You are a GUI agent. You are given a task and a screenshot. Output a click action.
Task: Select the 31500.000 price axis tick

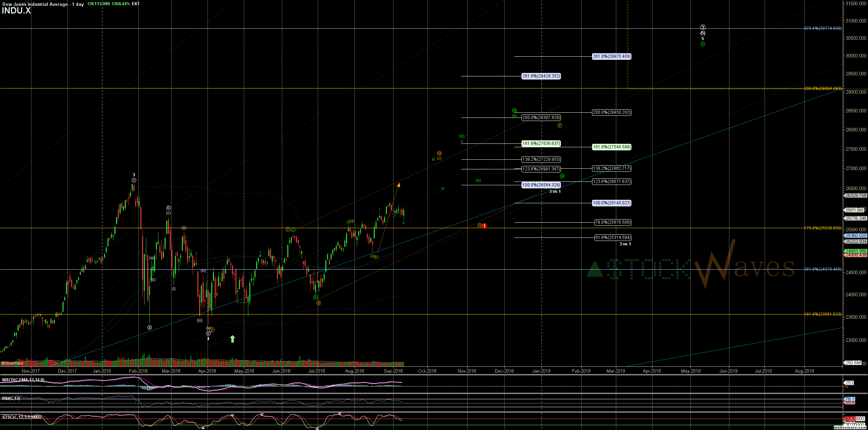pyautogui.click(x=856, y=3)
